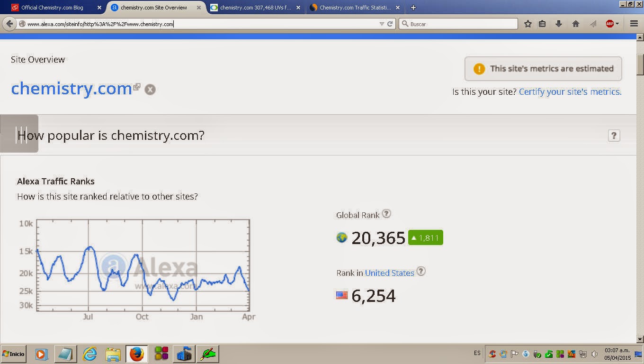This screenshot has width=644, height=364.
Task: Click the Site Overview label
Action: pyautogui.click(x=38, y=60)
